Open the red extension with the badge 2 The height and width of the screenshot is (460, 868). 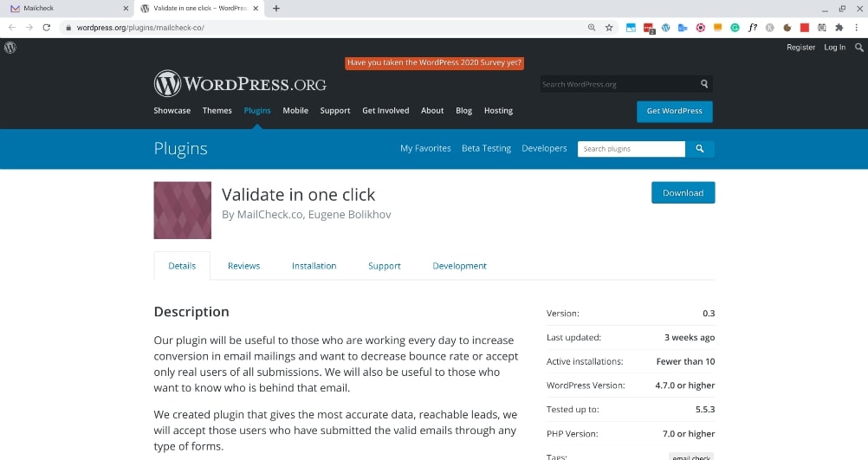pos(649,28)
